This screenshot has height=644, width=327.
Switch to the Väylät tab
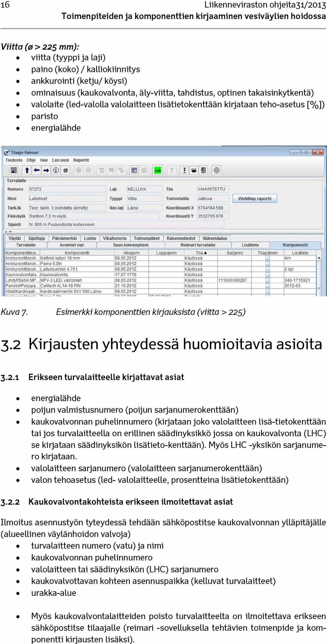[x=15, y=238]
